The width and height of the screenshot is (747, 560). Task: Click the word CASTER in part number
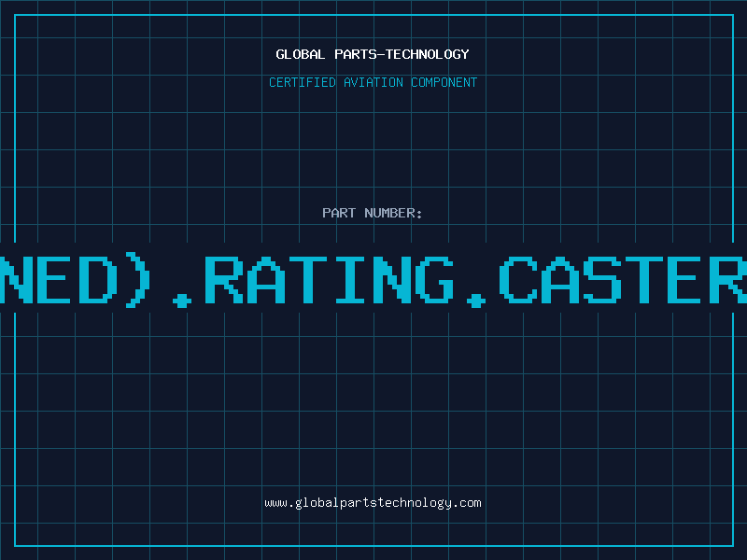tap(623, 279)
